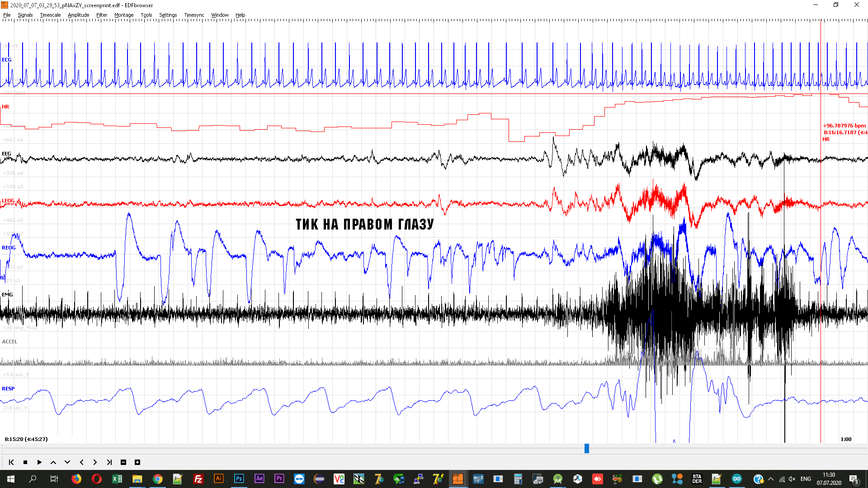Viewport: 868px width, 488px height.
Task: Switch to Google Chrome in the taskbar
Action: coord(157,479)
